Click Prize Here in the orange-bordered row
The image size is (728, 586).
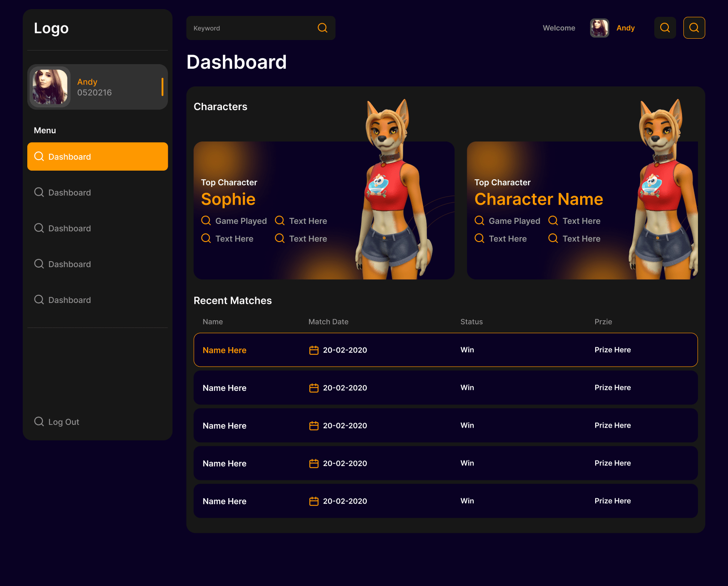tap(613, 350)
